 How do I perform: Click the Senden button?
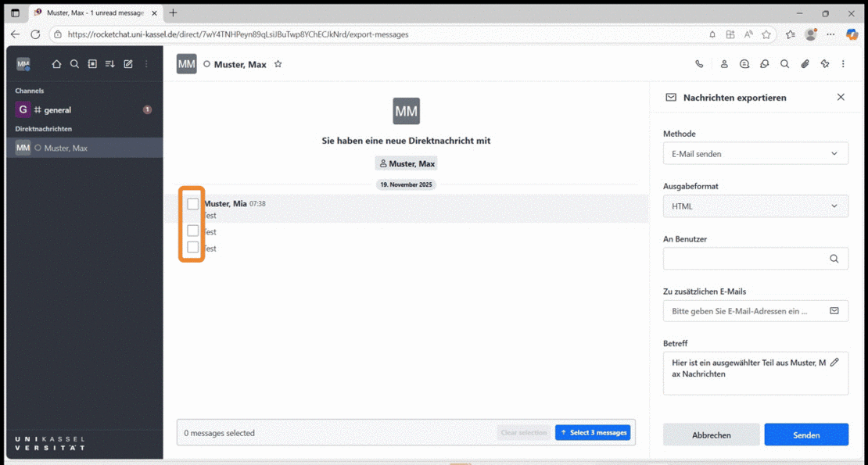coord(806,435)
